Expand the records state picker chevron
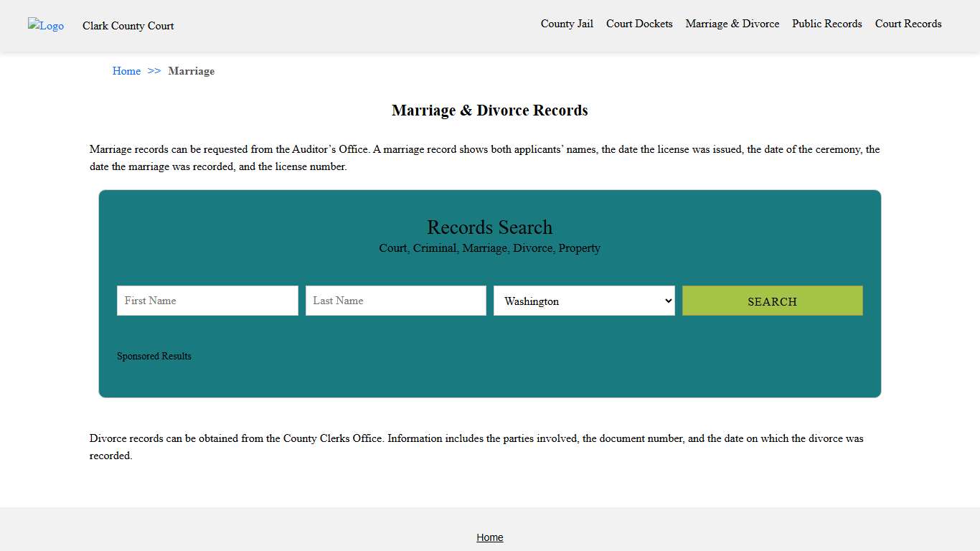 point(668,301)
